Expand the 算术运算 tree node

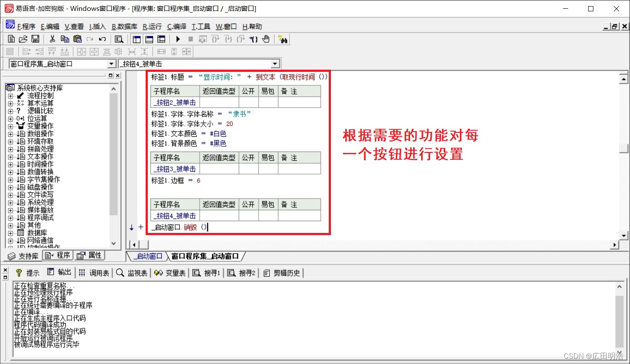click(10, 103)
